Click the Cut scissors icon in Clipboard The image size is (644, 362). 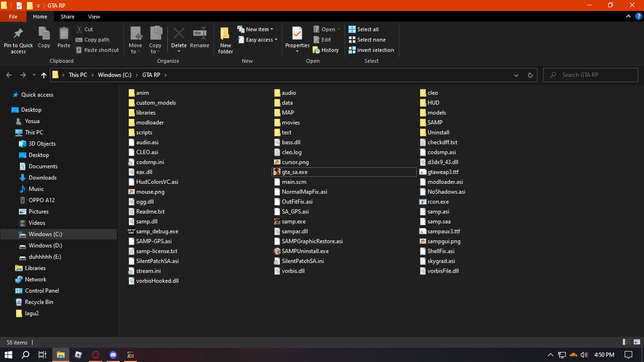(79, 29)
